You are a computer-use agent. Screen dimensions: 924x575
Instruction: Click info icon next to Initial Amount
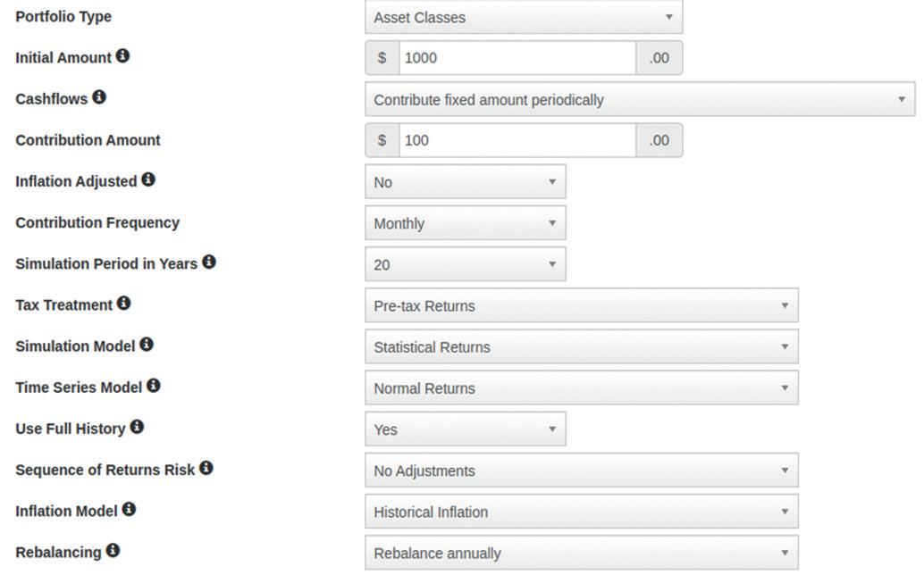122,56
